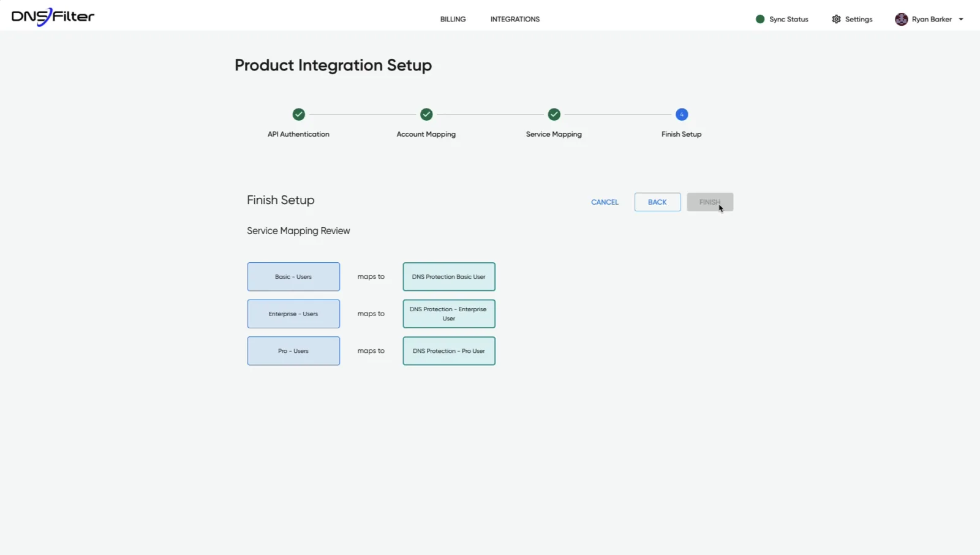
Task: Click the Finish Setup step label
Action: pyautogui.click(x=681, y=134)
